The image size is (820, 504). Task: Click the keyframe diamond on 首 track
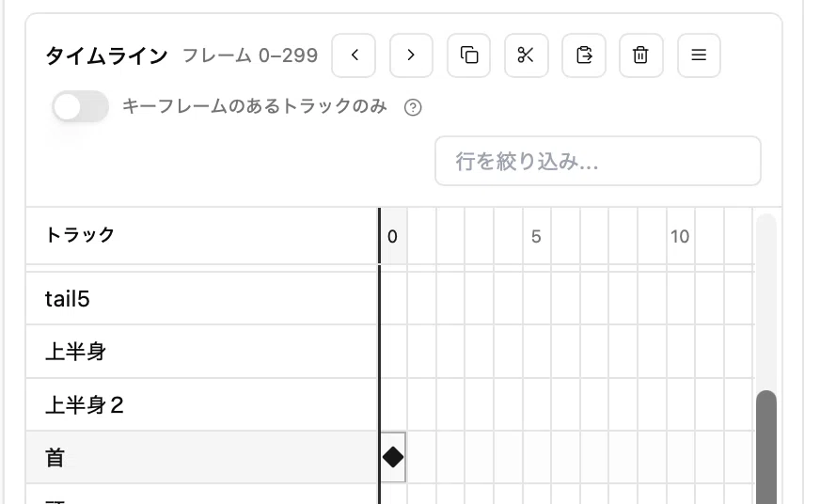pos(393,457)
